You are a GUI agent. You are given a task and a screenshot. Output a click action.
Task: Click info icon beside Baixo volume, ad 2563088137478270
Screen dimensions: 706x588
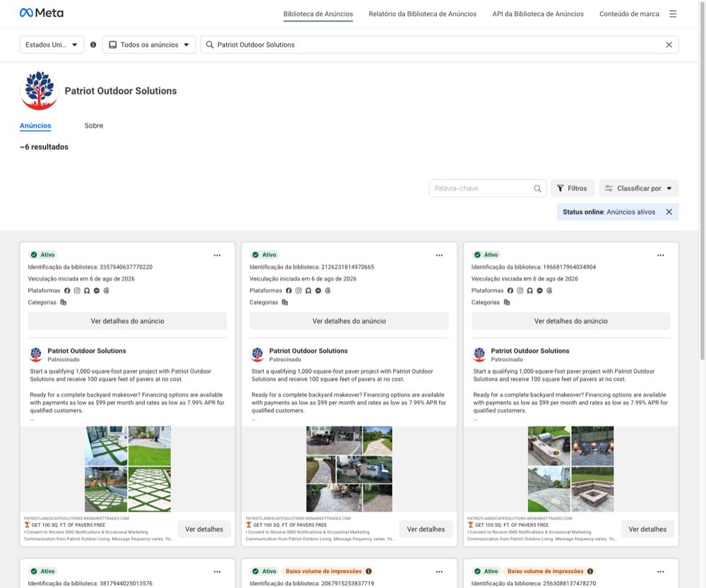click(590, 571)
